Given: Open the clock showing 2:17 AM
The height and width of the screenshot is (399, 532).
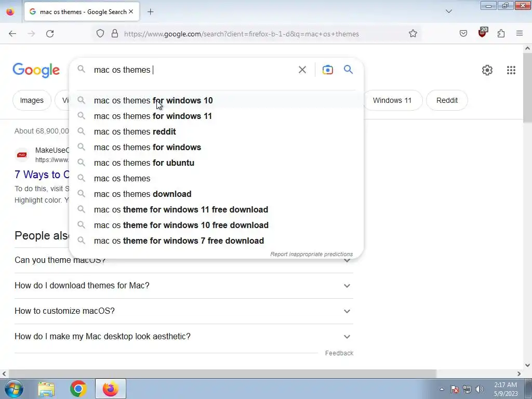Looking at the screenshot, I should 506,389.
